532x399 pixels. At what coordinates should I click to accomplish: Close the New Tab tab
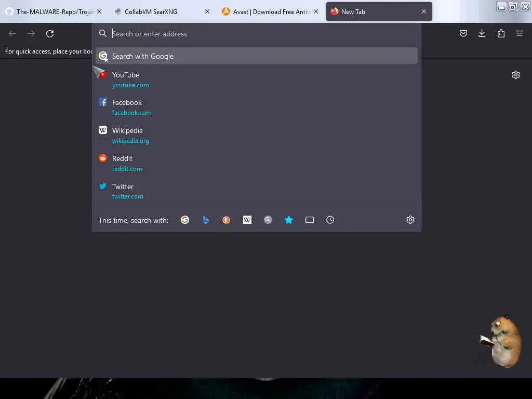424,11
